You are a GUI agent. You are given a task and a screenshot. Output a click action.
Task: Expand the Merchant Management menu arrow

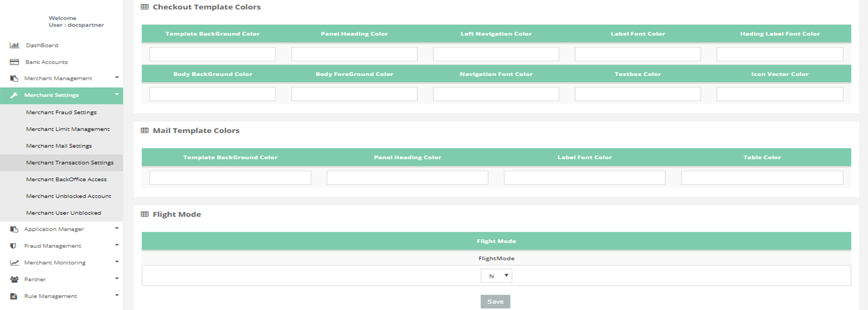point(117,77)
